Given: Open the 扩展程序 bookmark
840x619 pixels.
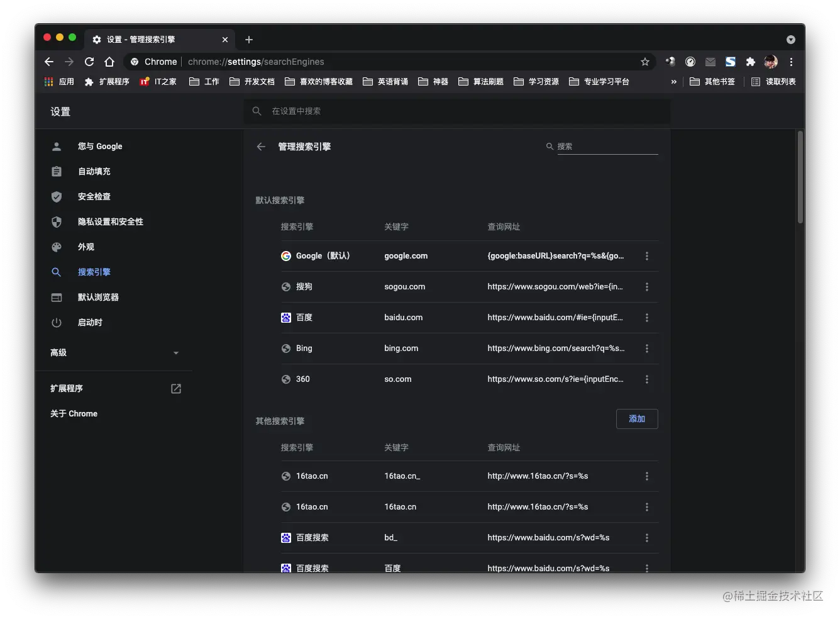Looking at the screenshot, I should pyautogui.click(x=107, y=82).
